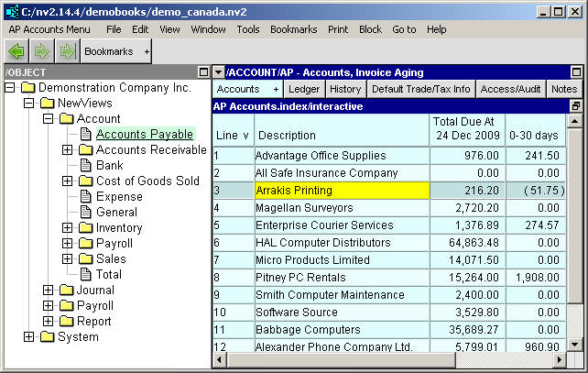Image resolution: width=588 pixels, height=373 pixels.
Task: Open the Block menu
Action: [x=370, y=29]
